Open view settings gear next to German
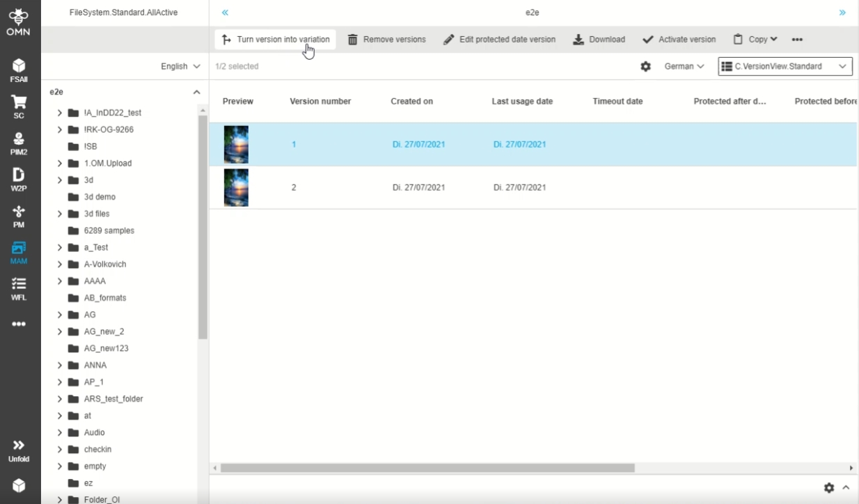 [x=645, y=66]
